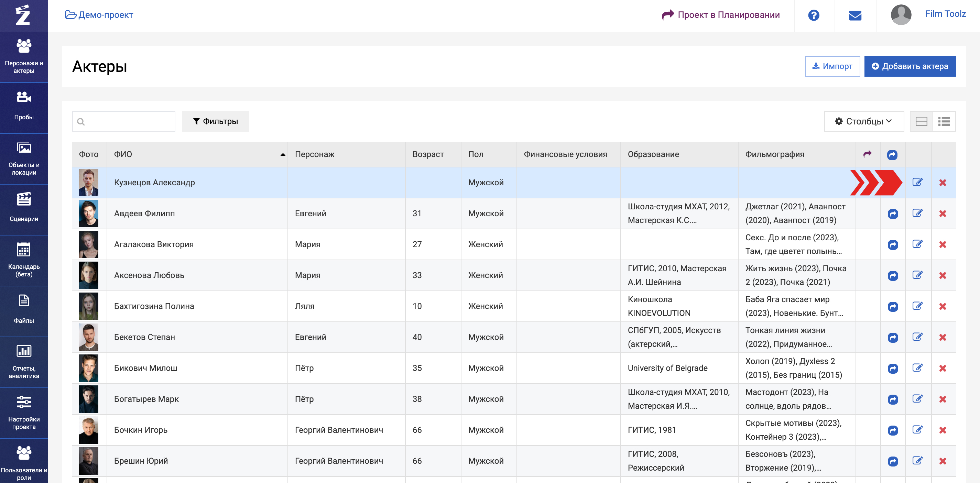Click blue share arrow for Бахтигозина Полина
This screenshot has height=483, width=980.
click(893, 307)
